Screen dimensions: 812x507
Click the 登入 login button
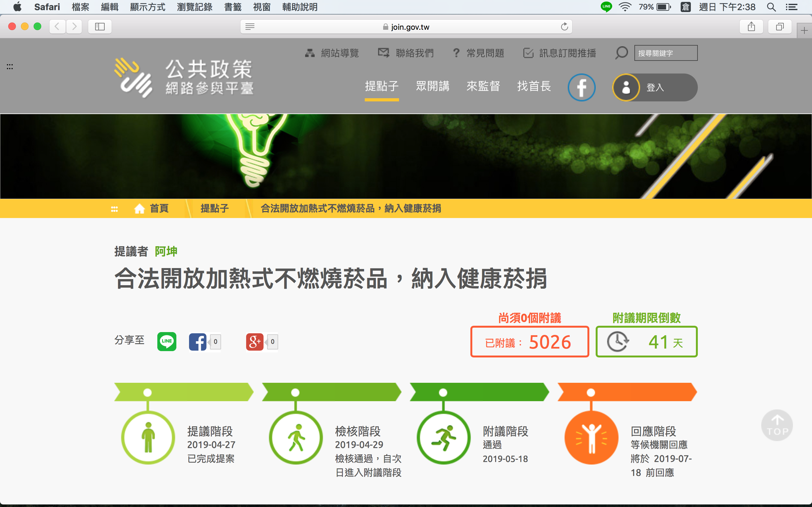pyautogui.click(x=654, y=87)
